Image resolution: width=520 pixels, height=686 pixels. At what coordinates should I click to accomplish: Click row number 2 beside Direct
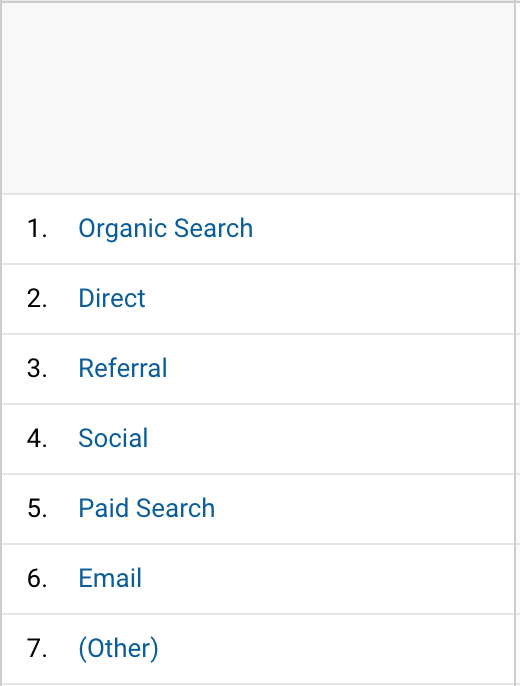click(37, 299)
